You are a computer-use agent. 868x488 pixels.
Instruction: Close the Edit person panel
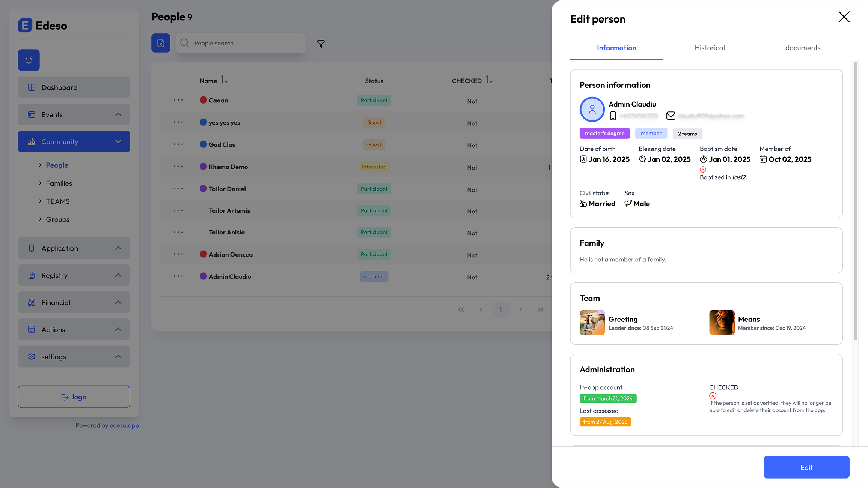point(844,17)
